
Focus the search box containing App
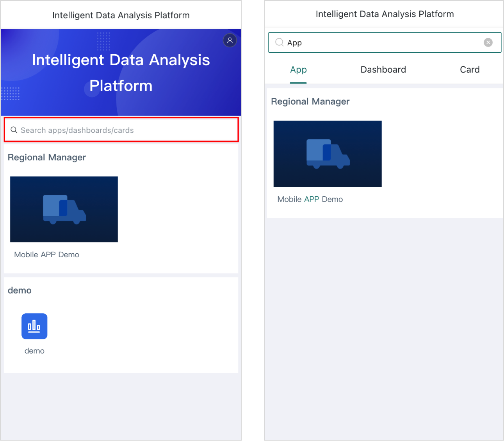click(385, 43)
